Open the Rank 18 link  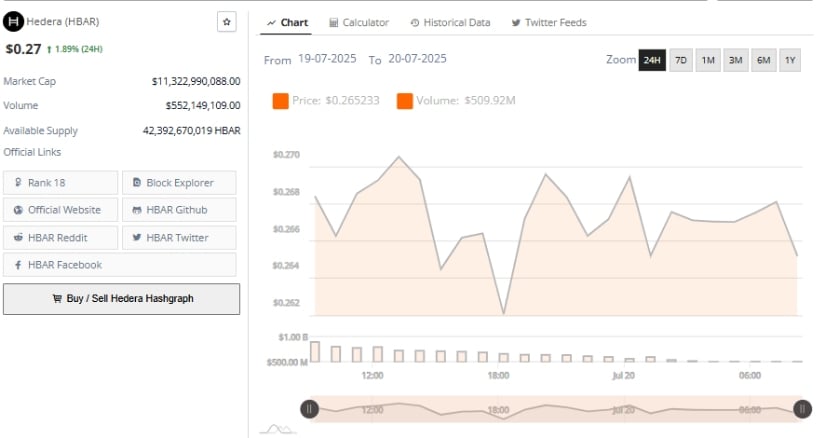pyautogui.click(x=61, y=183)
